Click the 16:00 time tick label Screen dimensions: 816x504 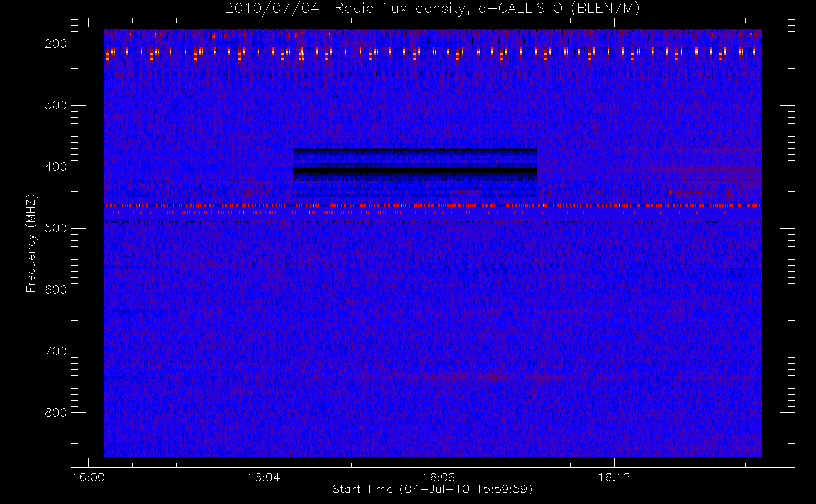tap(89, 477)
